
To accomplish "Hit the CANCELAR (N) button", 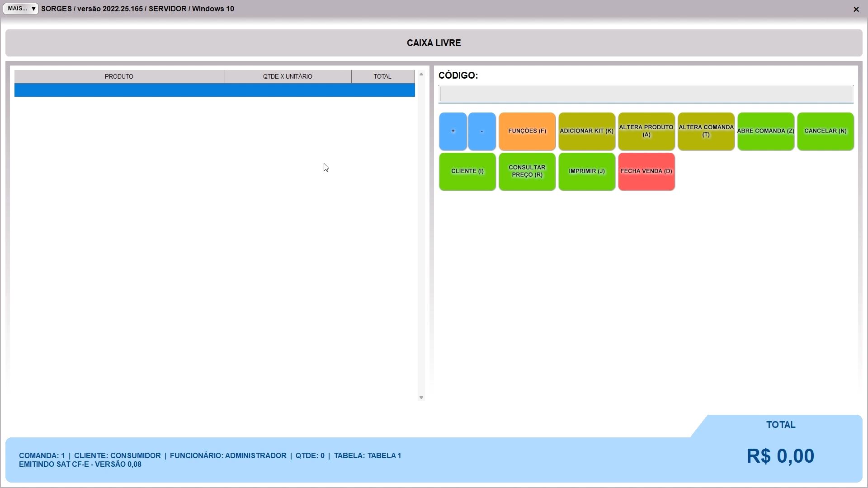I will (x=825, y=131).
